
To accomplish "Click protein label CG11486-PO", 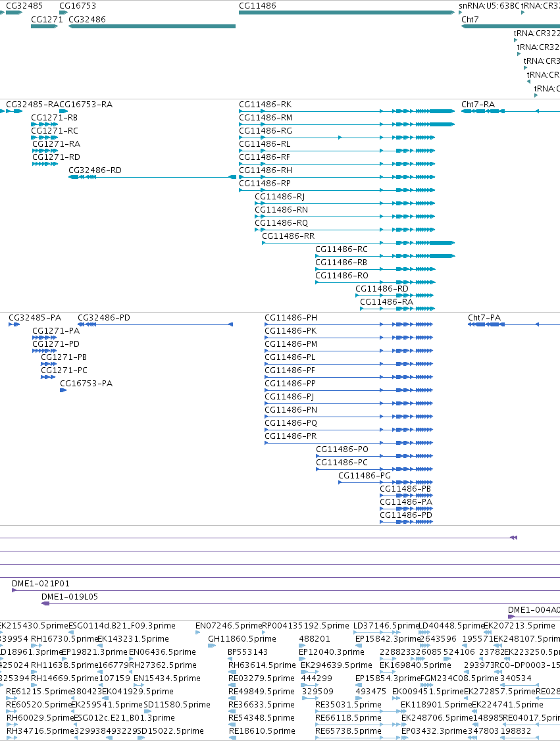I will pos(342,449).
